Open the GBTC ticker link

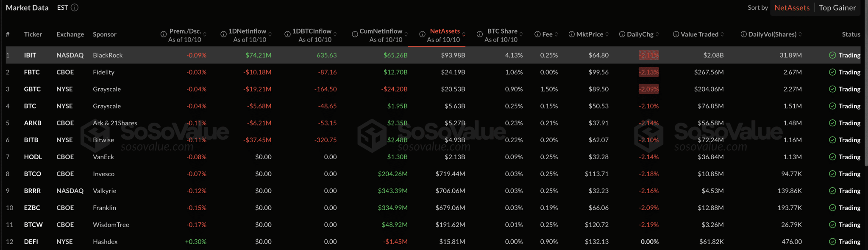coord(32,89)
